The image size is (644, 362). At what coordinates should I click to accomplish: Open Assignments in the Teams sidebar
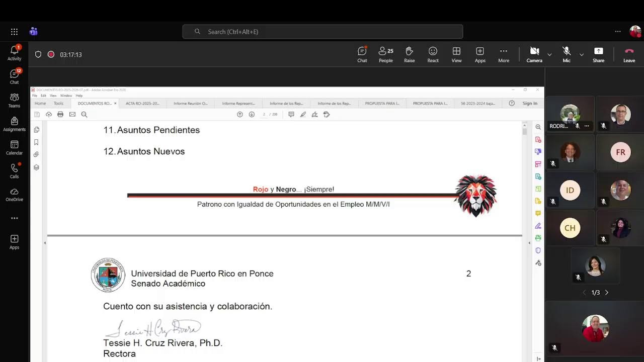coord(14,124)
